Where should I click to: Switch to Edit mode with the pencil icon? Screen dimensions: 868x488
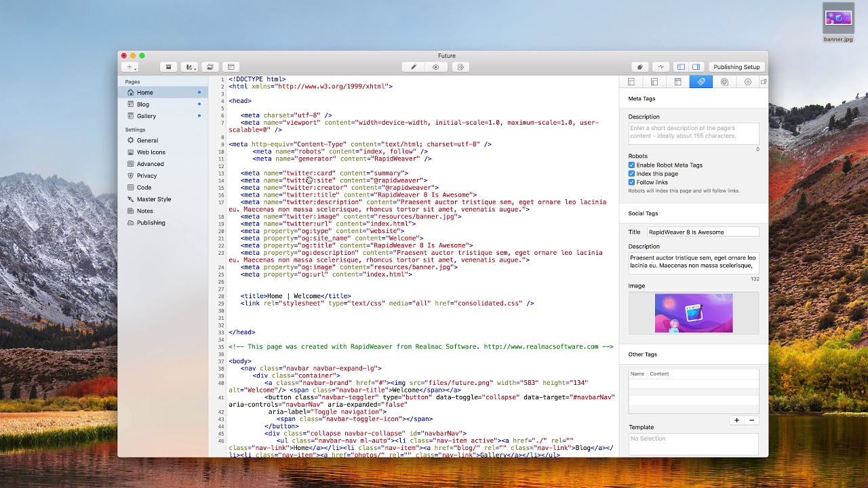click(413, 66)
